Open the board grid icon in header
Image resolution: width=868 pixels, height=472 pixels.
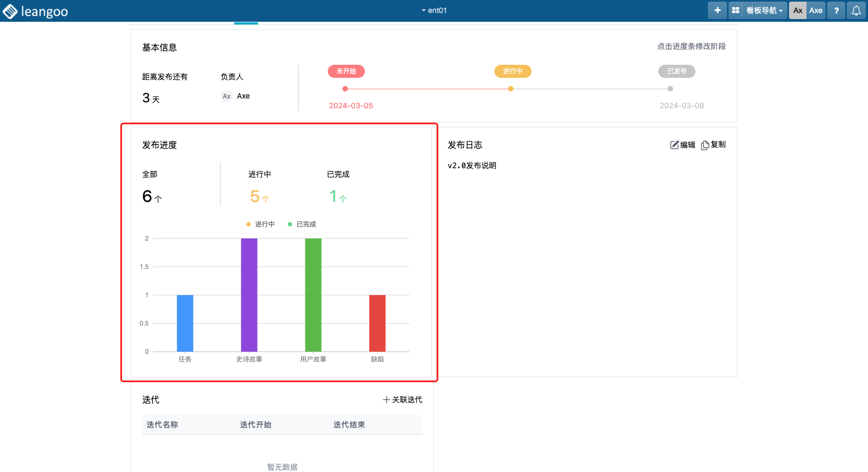tap(736, 10)
